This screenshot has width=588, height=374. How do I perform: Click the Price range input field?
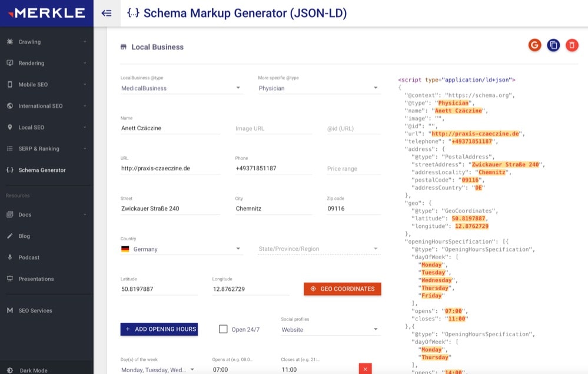coord(353,169)
